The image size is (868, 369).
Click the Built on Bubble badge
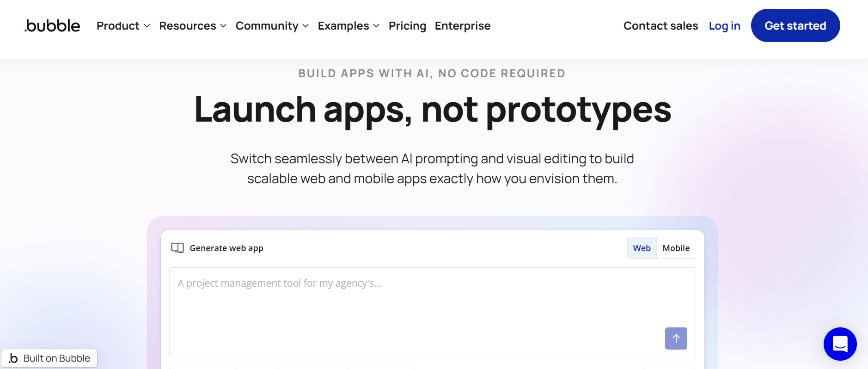pyautogui.click(x=49, y=358)
